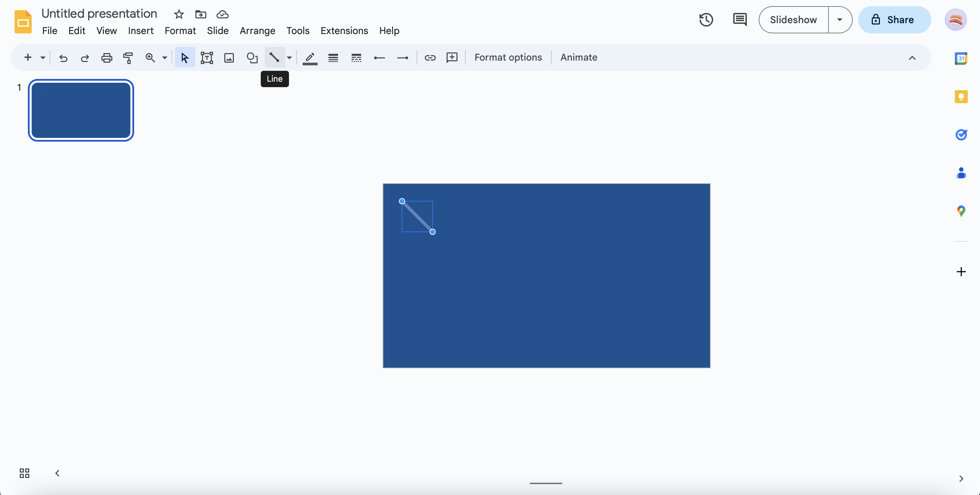
Task: Open the Zoom dropdown
Action: (164, 58)
